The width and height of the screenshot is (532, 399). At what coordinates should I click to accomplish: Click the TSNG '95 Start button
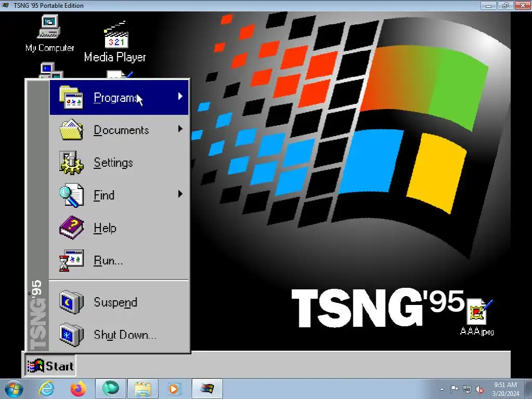point(50,366)
